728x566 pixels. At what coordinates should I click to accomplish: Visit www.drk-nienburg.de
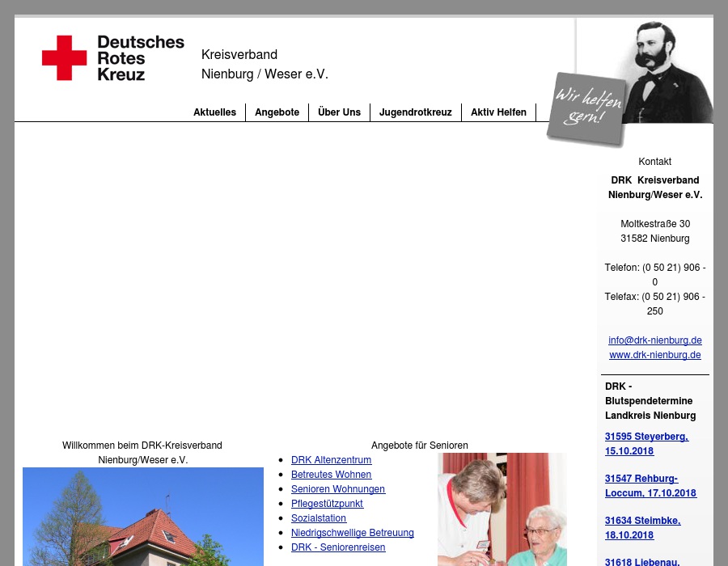click(655, 354)
